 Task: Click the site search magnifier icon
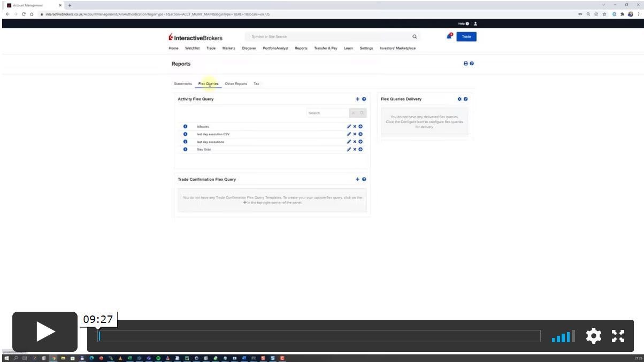[415, 37]
